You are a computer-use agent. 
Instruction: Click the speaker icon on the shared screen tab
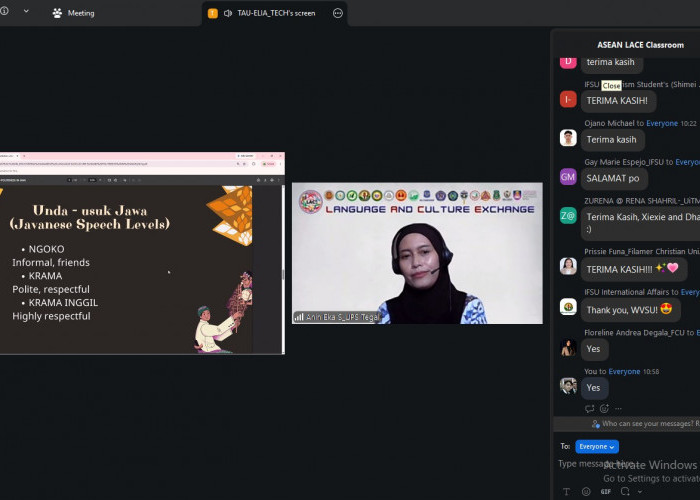(228, 13)
